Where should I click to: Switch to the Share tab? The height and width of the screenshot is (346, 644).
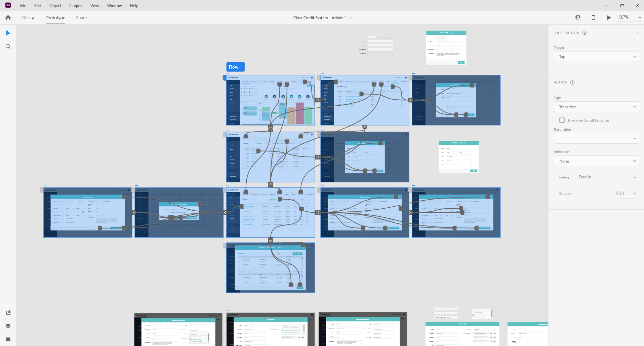pyautogui.click(x=81, y=18)
